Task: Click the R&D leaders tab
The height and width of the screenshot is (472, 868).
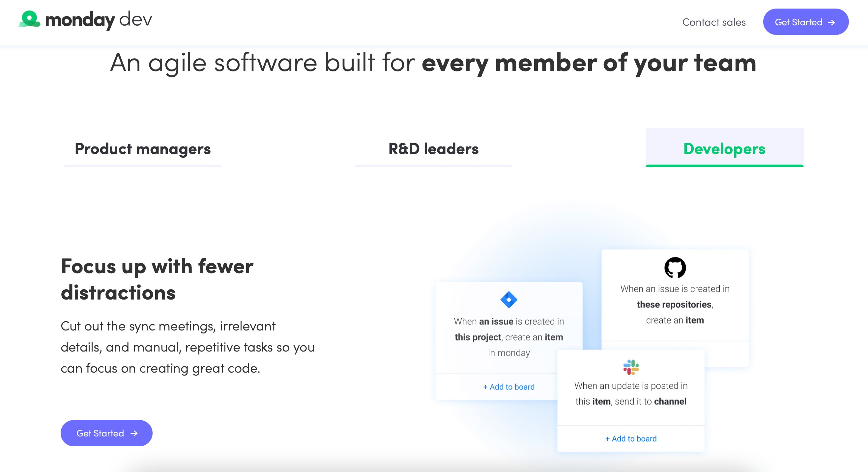Action: 433,149
